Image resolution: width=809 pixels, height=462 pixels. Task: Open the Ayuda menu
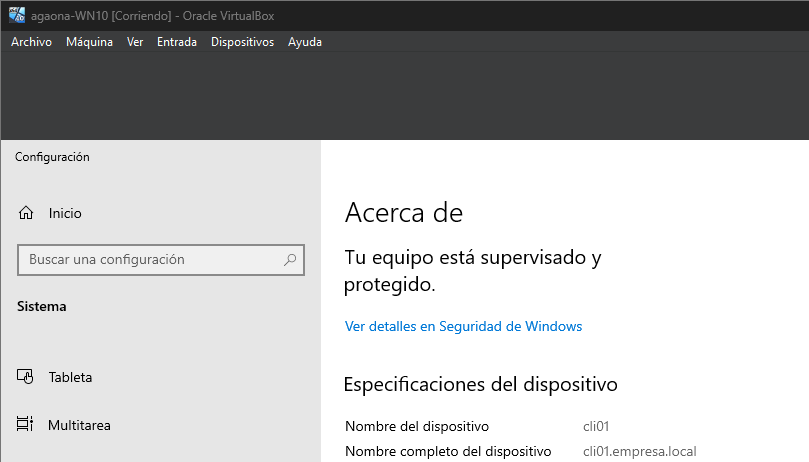[x=305, y=42]
